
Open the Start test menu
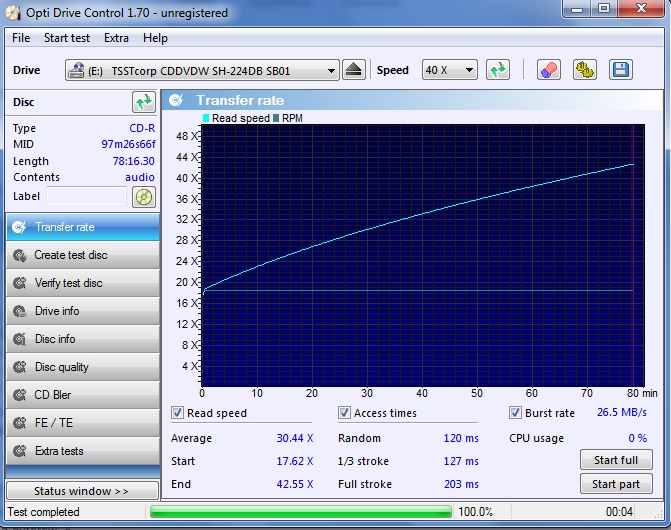click(x=67, y=38)
